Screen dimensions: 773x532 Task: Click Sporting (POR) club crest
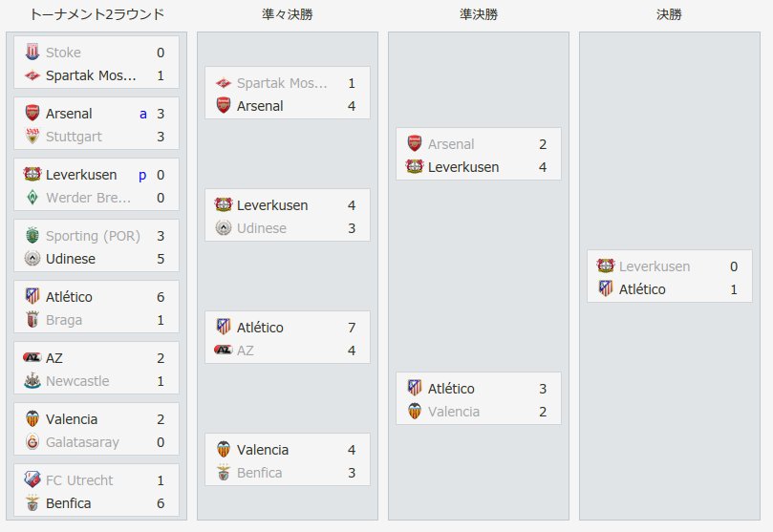click(x=32, y=236)
